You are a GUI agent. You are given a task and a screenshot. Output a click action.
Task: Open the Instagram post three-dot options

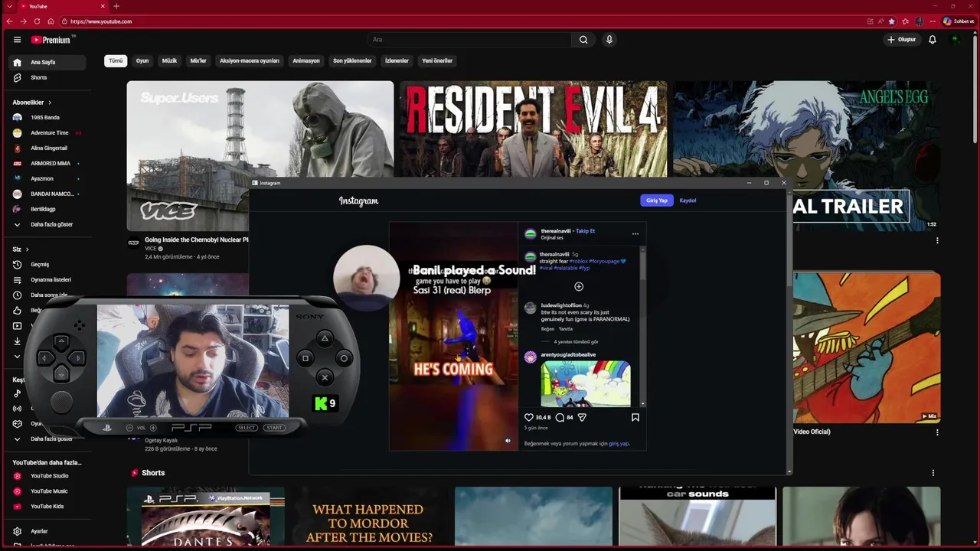[635, 233]
